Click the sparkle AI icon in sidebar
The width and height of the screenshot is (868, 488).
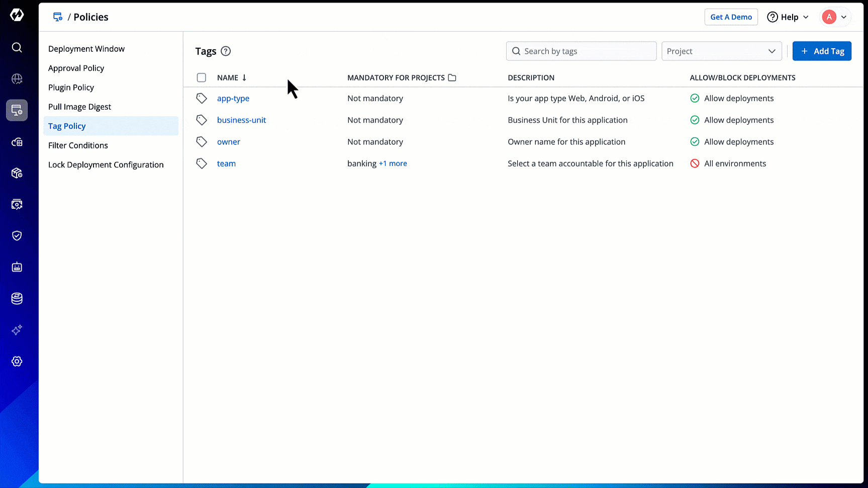pyautogui.click(x=17, y=330)
